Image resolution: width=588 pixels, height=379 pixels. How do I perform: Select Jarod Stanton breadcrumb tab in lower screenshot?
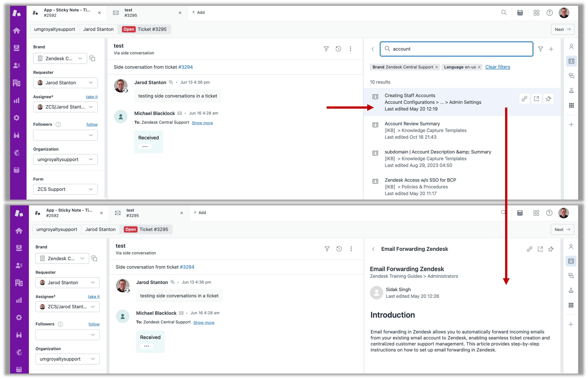[x=100, y=229]
